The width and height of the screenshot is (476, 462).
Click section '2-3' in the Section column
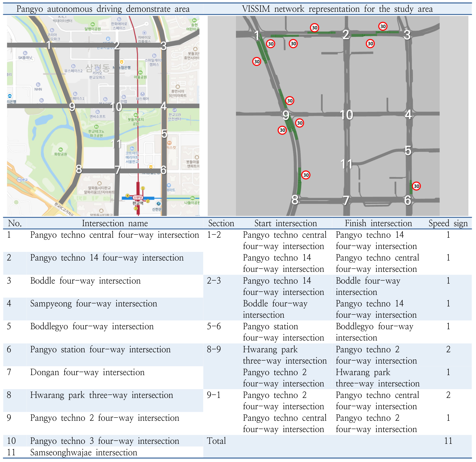pyautogui.click(x=214, y=281)
